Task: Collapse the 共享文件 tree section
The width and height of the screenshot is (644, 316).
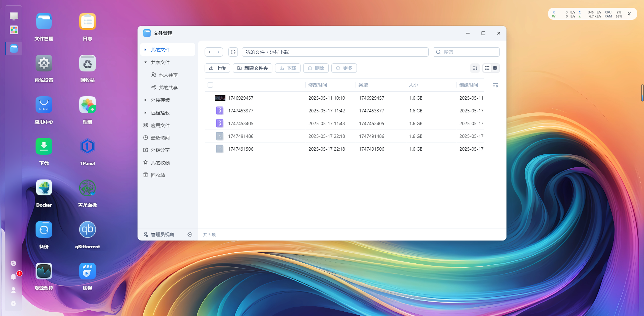Action: pyautogui.click(x=146, y=62)
